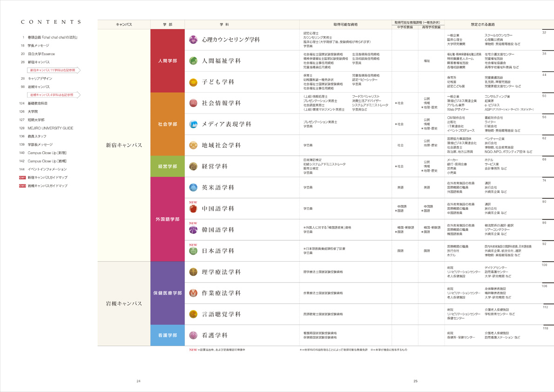
Task: Click the 高等学校教諭 sub-header
Action: tap(432, 27)
